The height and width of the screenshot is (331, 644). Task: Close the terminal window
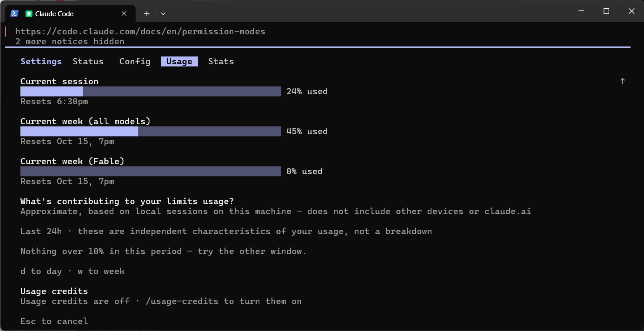pyautogui.click(x=631, y=11)
